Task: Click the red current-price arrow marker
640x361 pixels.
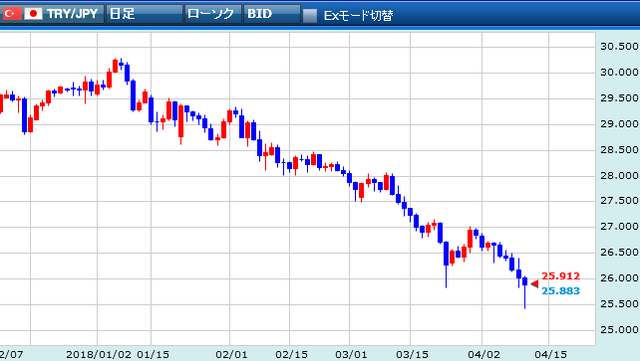Action: (534, 283)
